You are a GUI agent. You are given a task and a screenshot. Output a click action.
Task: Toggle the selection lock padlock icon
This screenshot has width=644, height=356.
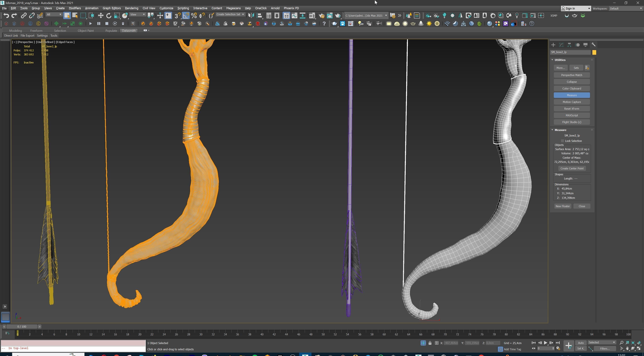(x=430, y=343)
